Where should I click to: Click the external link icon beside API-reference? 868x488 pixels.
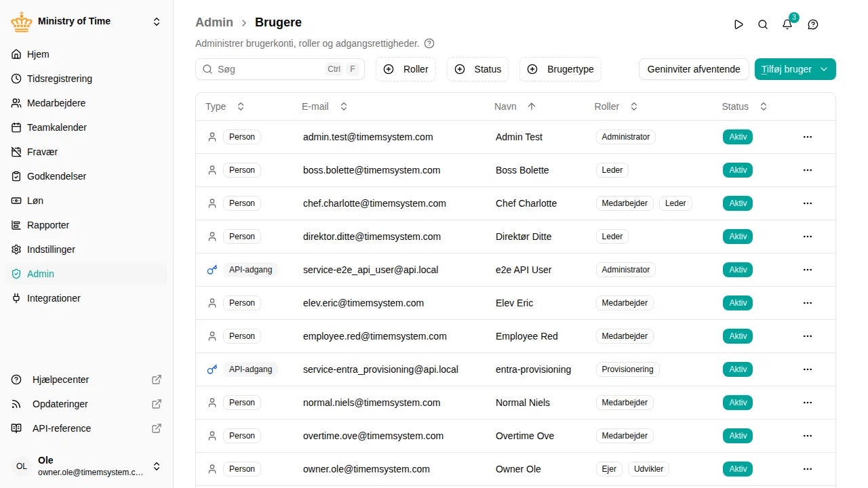pos(157,428)
